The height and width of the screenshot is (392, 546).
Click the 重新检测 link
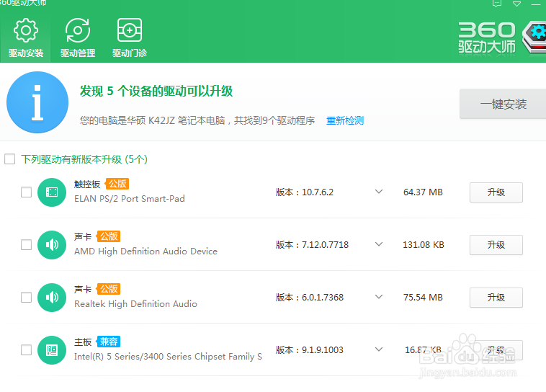click(345, 120)
